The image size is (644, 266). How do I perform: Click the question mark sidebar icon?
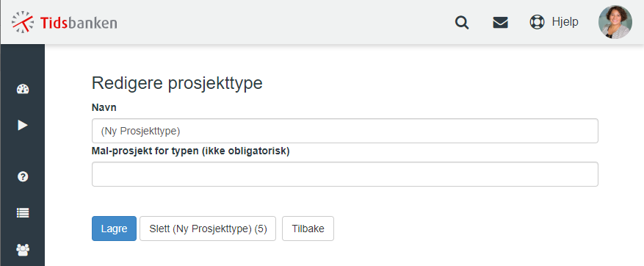(x=23, y=177)
